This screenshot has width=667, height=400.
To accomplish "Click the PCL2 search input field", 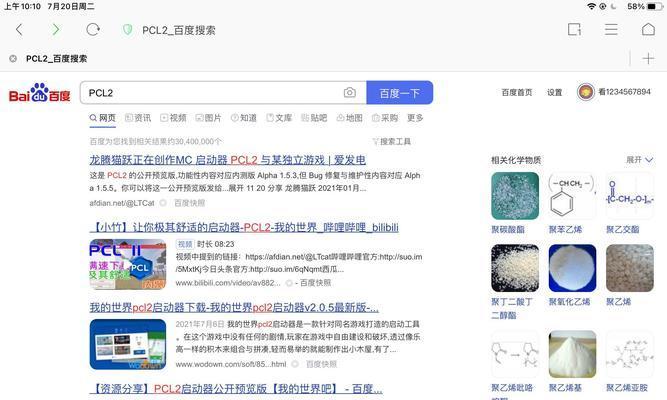I will click(x=213, y=92).
